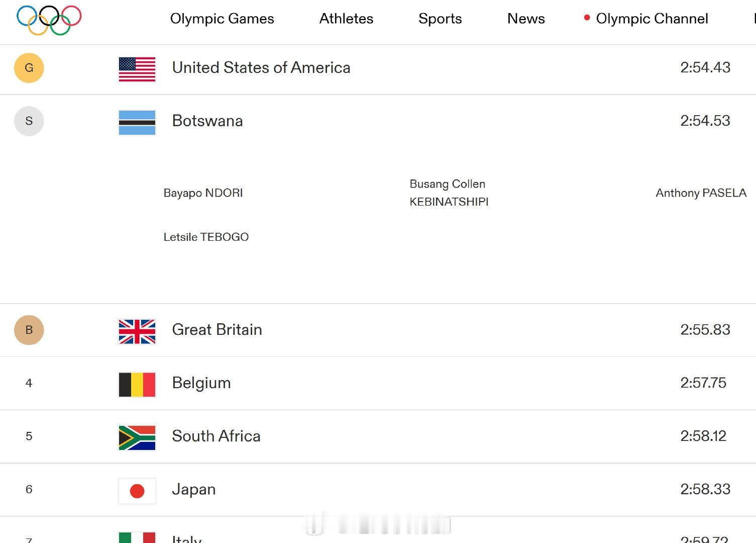Expand the Great Britain result row
Viewport: 756px width, 543px height.
pyautogui.click(x=378, y=330)
